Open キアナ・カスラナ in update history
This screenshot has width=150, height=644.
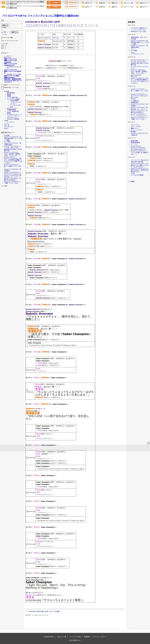point(136,127)
